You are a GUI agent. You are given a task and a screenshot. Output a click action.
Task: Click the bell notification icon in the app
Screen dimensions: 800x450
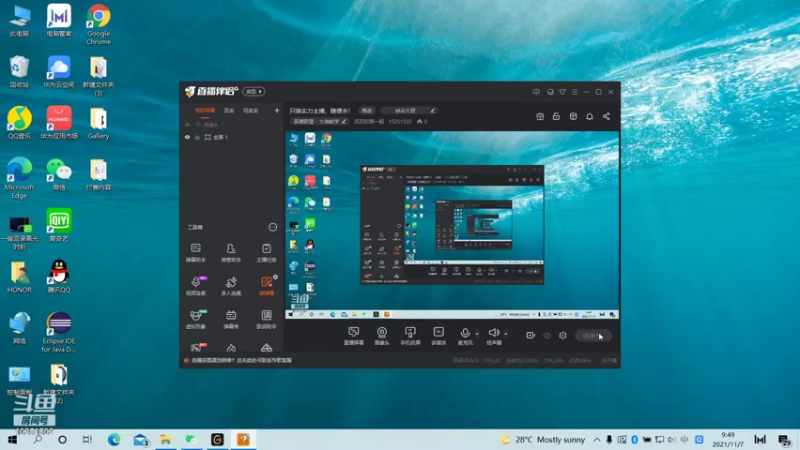(x=589, y=116)
